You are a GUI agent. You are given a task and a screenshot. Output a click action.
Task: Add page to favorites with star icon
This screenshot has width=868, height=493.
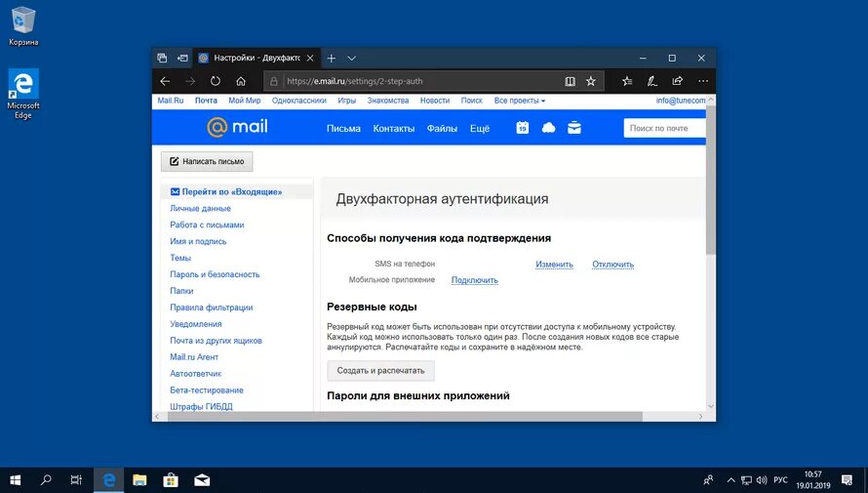[x=591, y=81]
